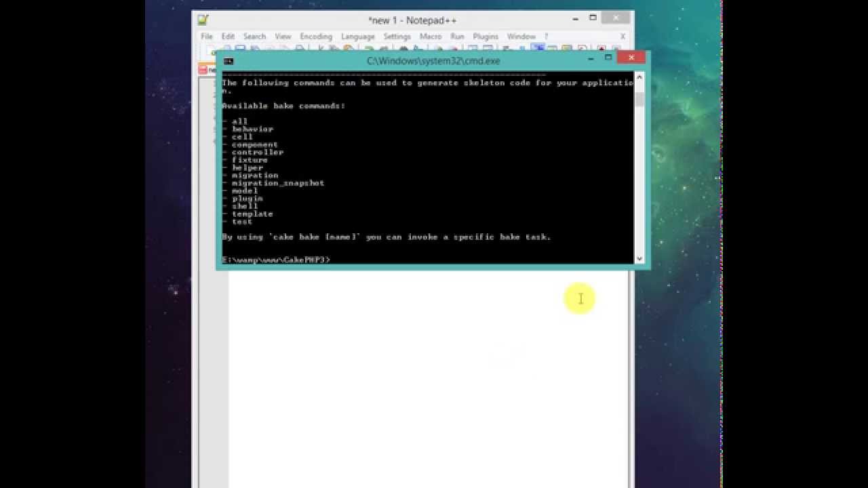868x488 pixels.
Task: Open the Settings menu in Notepad++
Action: pos(397,37)
